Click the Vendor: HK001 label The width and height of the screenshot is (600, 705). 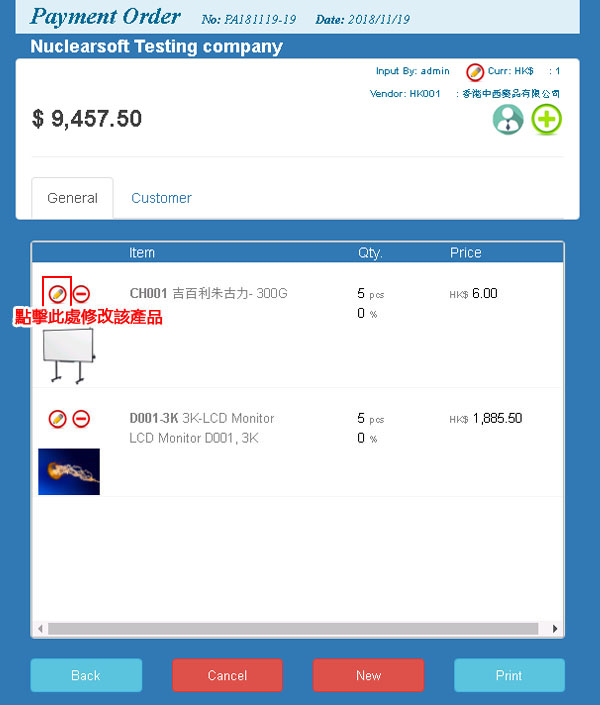coord(405,94)
